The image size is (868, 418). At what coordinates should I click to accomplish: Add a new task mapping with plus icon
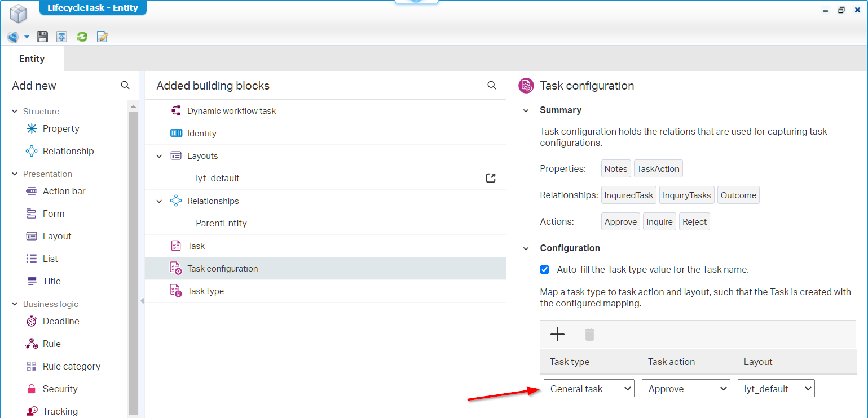[x=557, y=335]
